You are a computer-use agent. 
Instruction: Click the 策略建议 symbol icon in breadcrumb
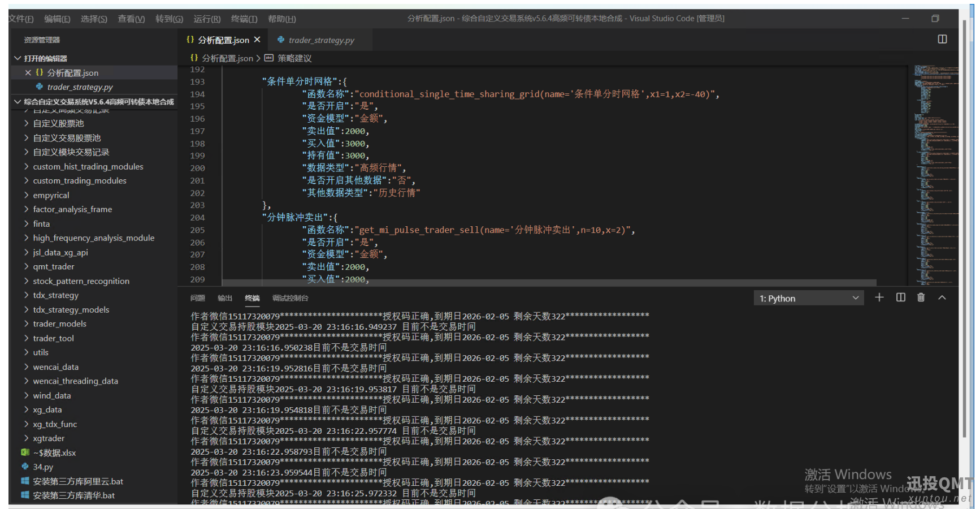[x=269, y=58]
